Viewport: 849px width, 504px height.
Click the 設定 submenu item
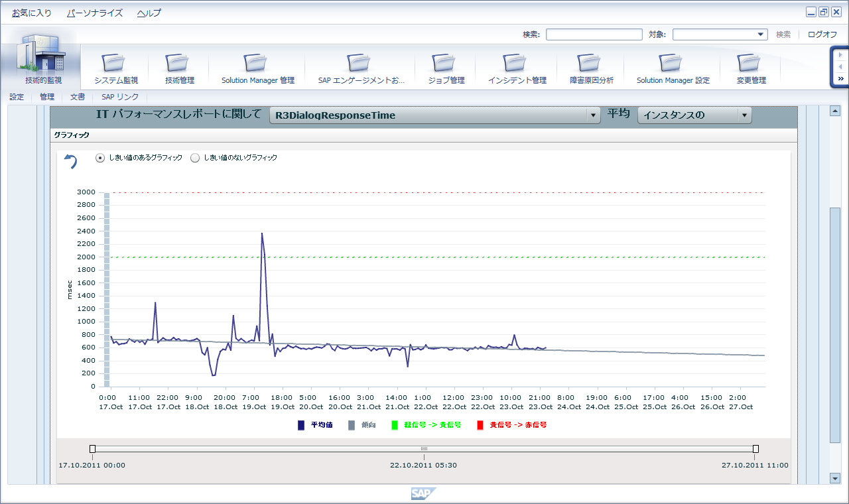pyautogui.click(x=17, y=97)
